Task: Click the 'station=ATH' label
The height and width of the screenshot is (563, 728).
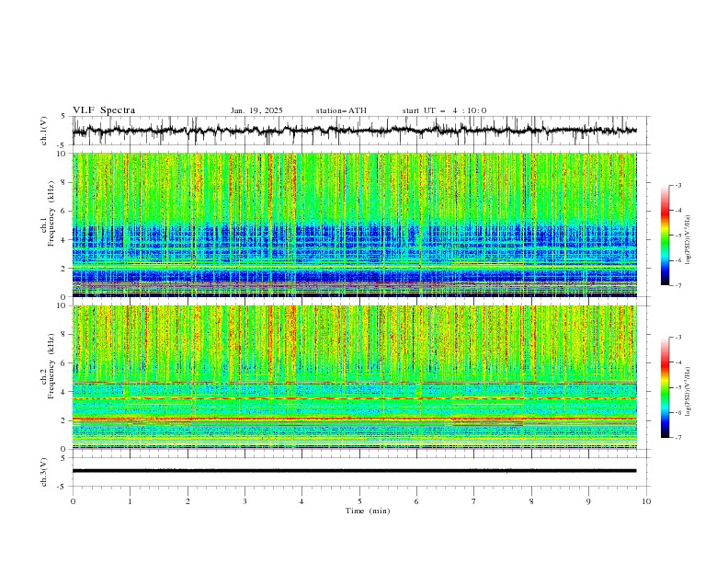Action: [x=341, y=110]
